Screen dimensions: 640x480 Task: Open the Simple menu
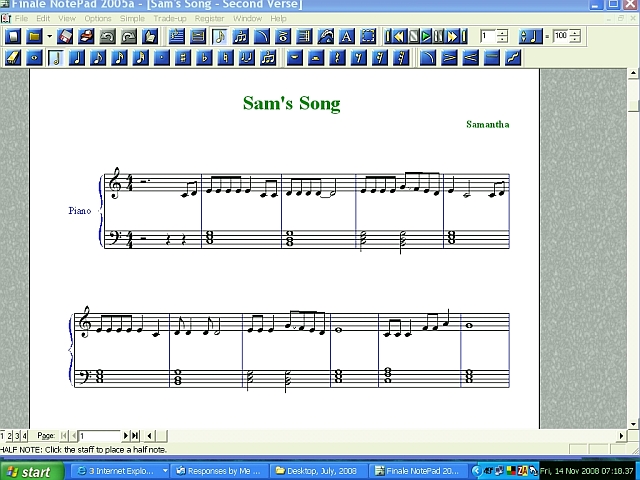[x=132, y=18]
